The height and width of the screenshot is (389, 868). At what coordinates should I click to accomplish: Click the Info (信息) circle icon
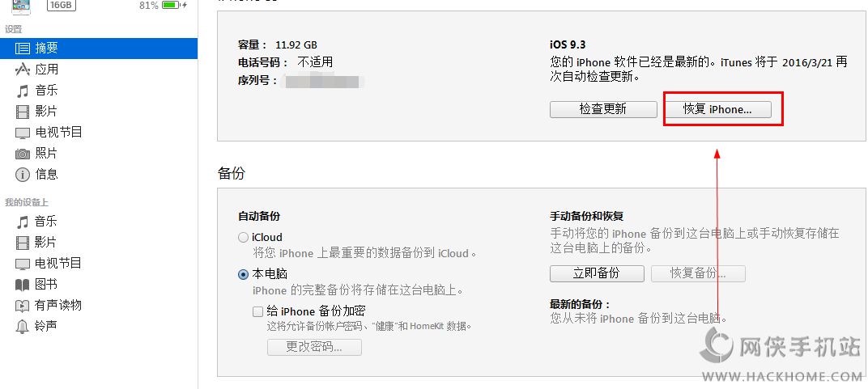pyautogui.click(x=22, y=175)
